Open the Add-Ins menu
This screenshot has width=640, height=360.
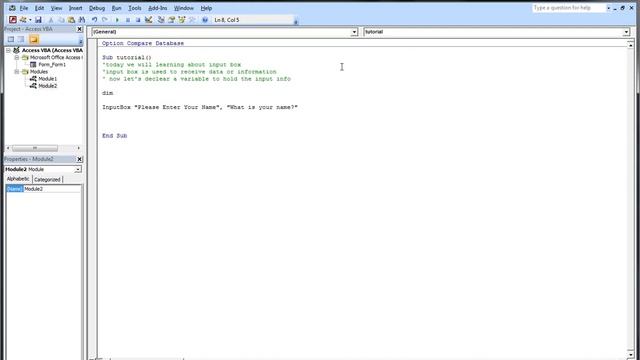(x=158, y=8)
